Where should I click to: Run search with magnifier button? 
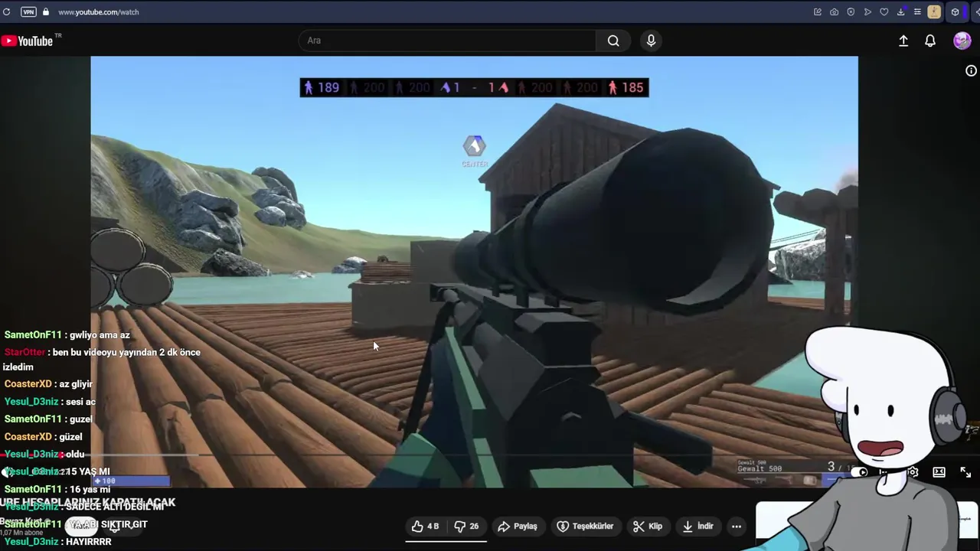coord(613,41)
